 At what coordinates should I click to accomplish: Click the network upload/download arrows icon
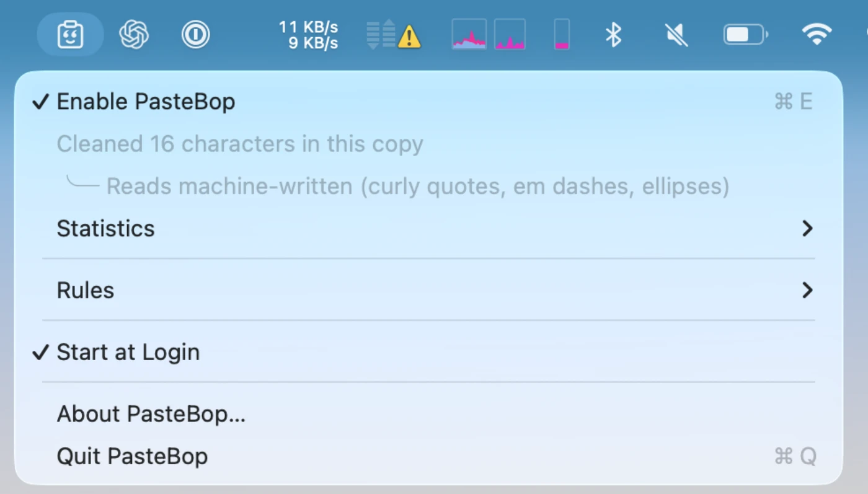point(381,35)
